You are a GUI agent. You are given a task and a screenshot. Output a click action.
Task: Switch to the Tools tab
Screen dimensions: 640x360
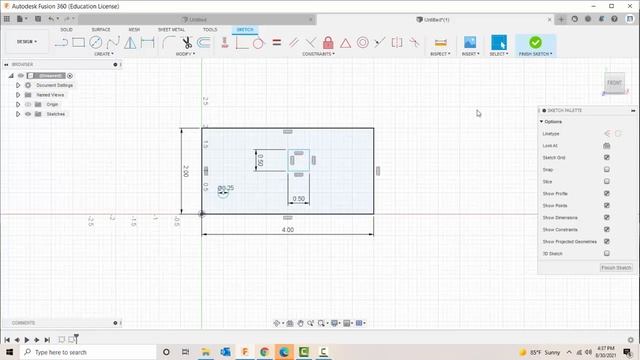(210, 30)
